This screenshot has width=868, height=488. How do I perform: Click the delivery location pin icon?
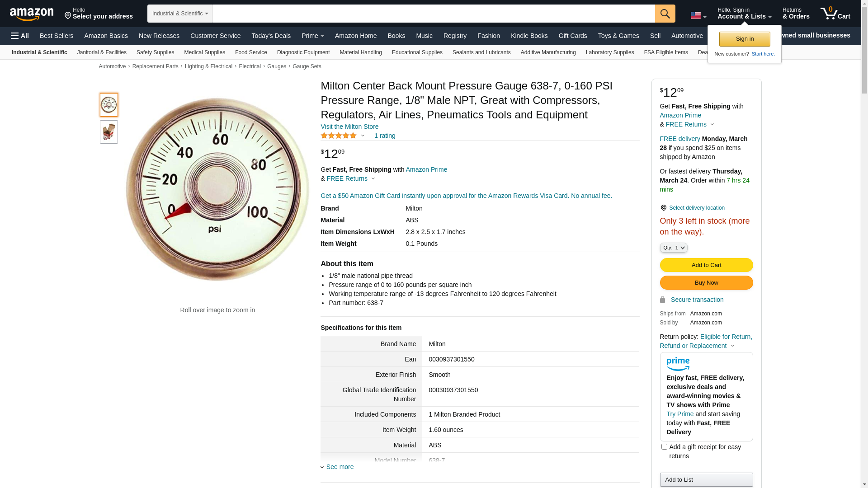click(663, 208)
